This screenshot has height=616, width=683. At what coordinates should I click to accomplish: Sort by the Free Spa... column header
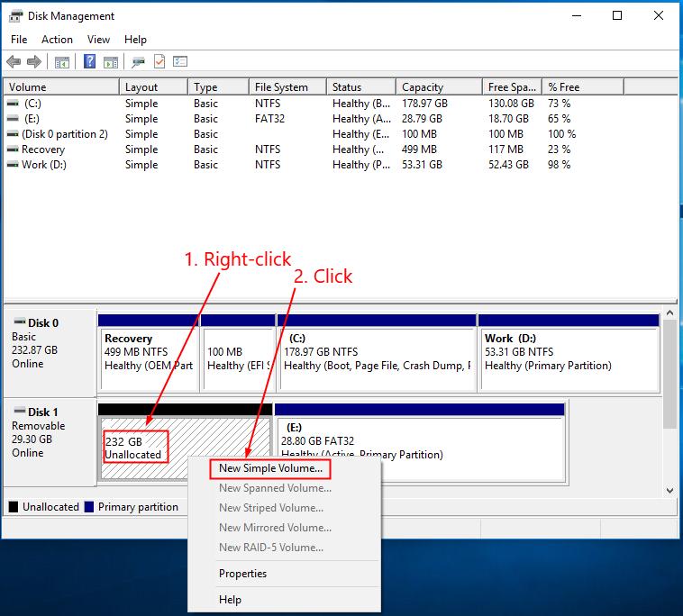(512, 87)
